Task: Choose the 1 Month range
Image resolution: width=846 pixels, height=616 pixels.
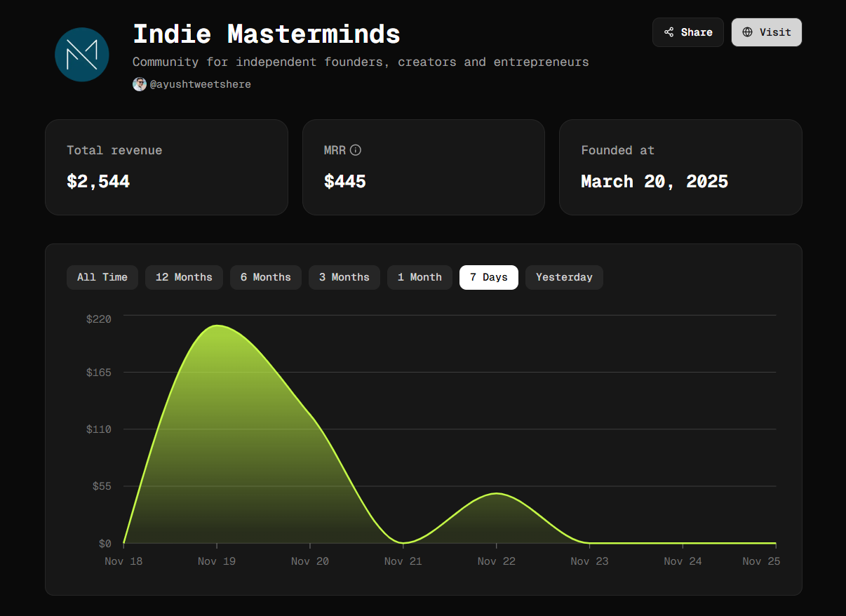Action: [x=419, y=277]
